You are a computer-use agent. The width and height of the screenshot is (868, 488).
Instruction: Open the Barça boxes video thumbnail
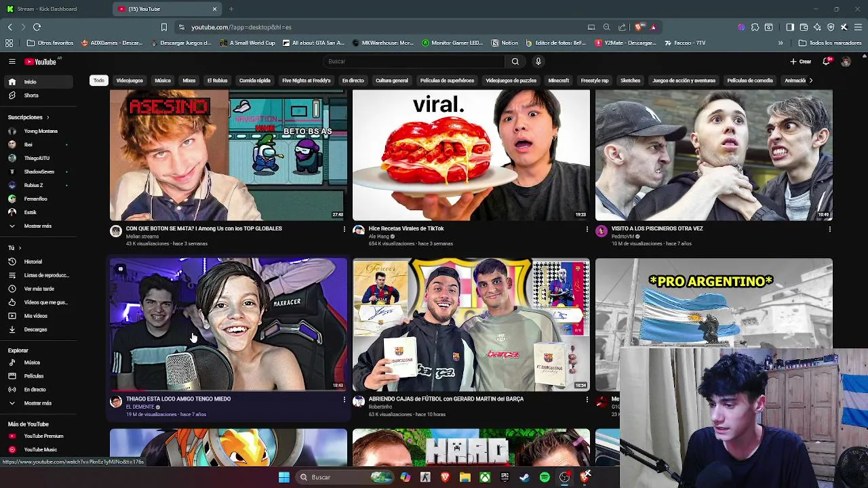point(471,325)
